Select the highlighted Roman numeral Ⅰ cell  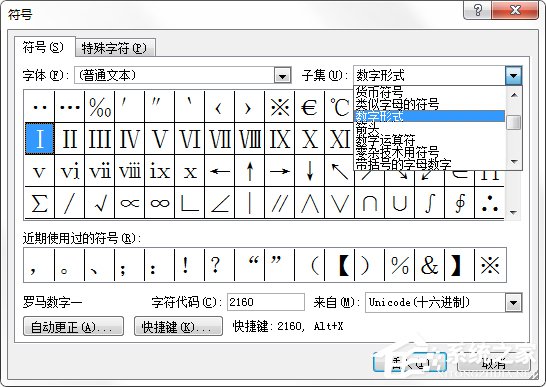40,139
